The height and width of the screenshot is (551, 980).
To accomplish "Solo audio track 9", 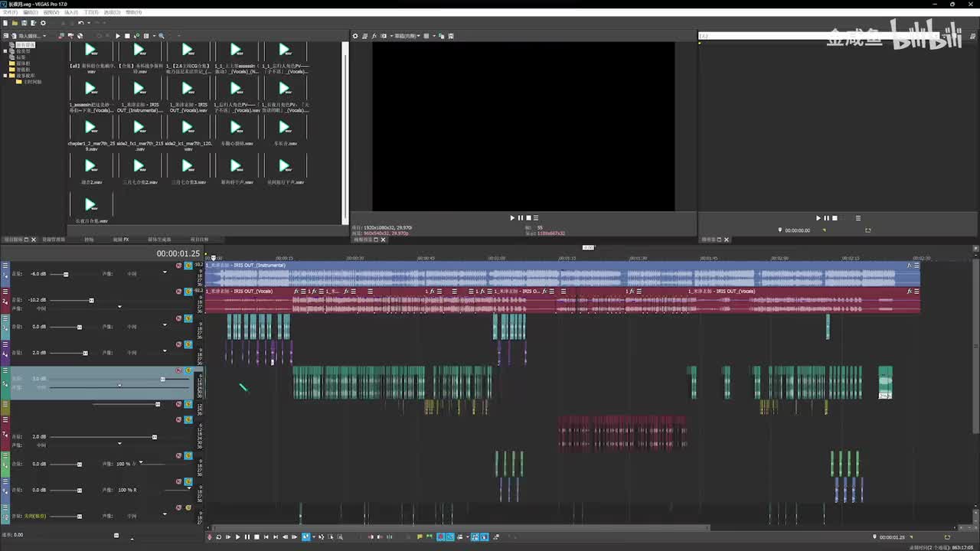I will pyautogui.click(x=188, y=482).
